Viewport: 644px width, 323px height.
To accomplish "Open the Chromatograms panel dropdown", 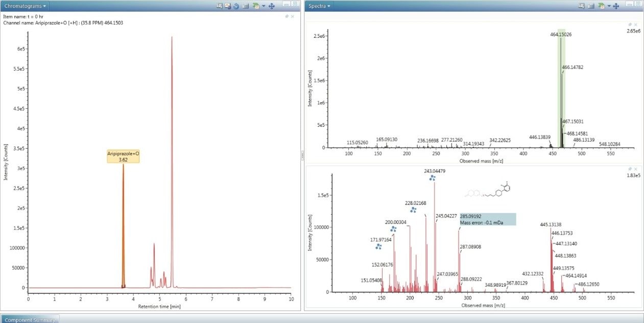I will pos(26,6).
